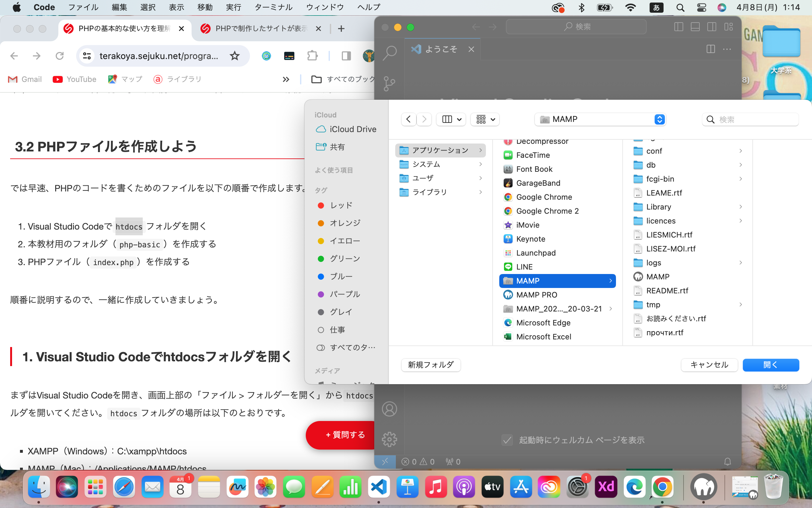Select Google Chrome 2 in the applications list
This screenshot has height=508, width=812.
click(557, 211)
